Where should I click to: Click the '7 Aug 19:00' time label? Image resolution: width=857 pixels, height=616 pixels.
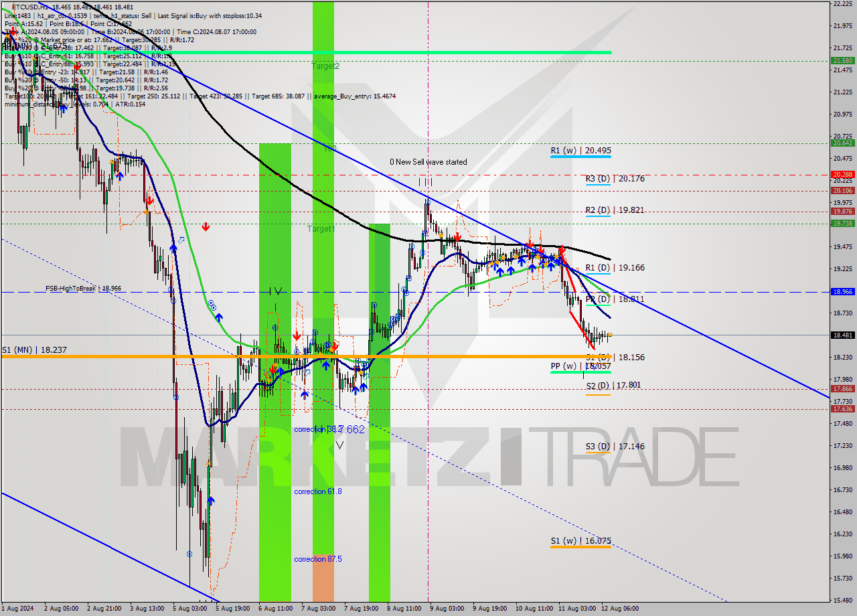tap(361, 609)
